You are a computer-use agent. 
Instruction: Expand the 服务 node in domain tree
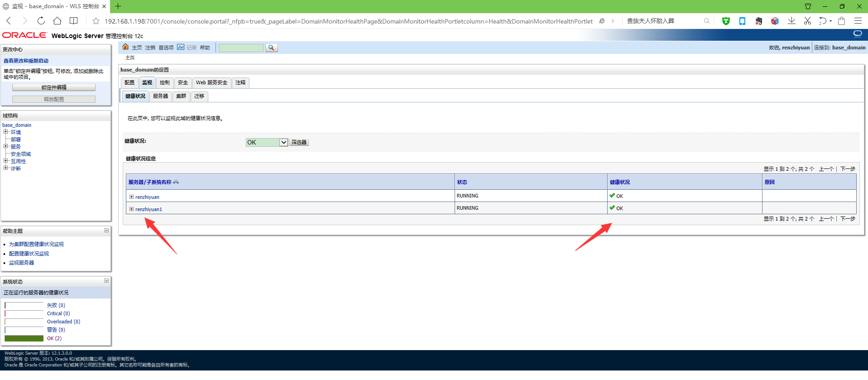click(6, 146)
